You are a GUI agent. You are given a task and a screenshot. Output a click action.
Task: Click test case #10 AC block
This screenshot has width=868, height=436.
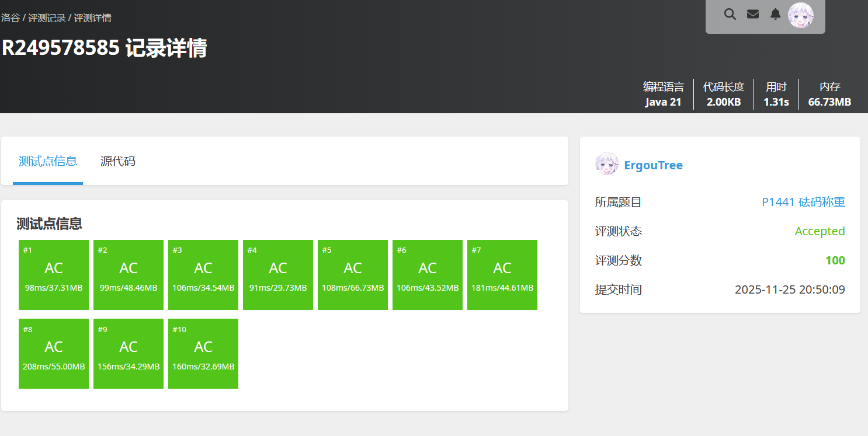203,354
